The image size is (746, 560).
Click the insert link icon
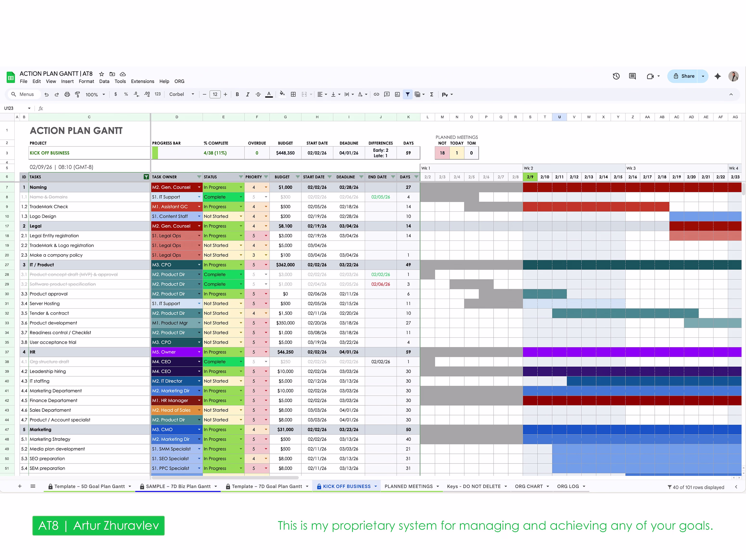[376, 94]
